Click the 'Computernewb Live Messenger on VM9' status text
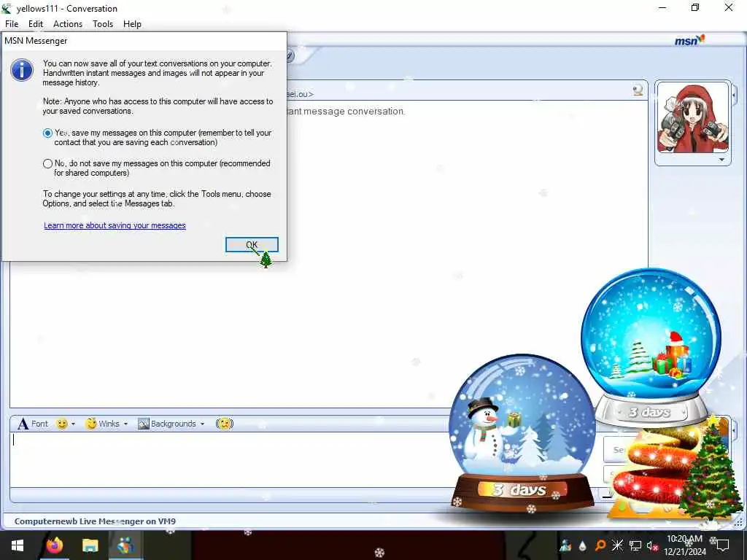The width and height of the screenshot is (747, 560). [95, 521]
